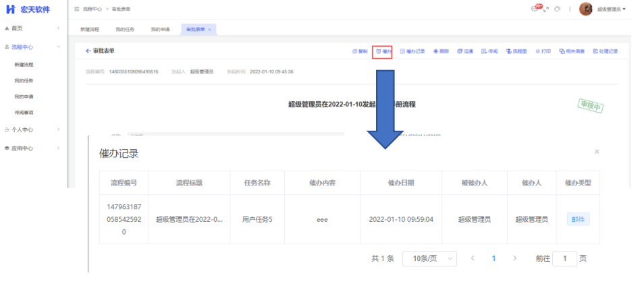Open the 流程图 flowchart view
The height and width of the screenshot is (288, 644).
[x=516, y=51]
